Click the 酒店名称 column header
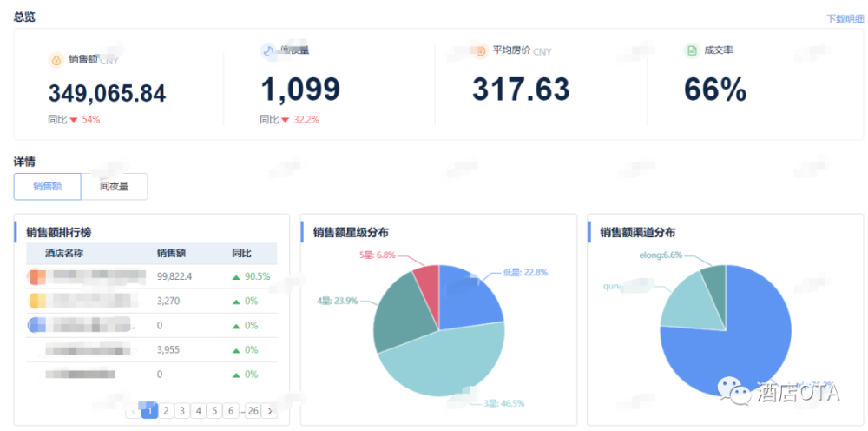868x431 pixels. [x=64, y=253]
